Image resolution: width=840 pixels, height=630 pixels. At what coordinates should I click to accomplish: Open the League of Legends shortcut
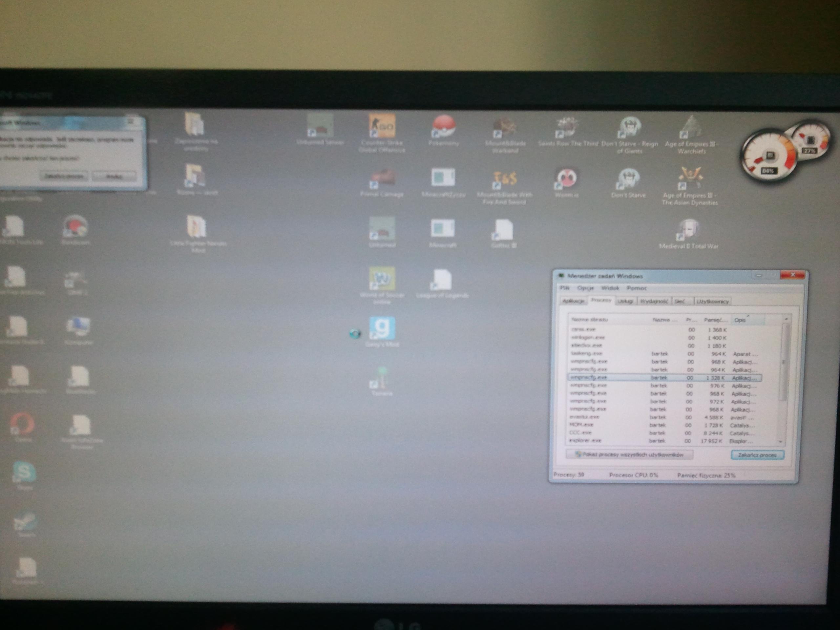442,280
